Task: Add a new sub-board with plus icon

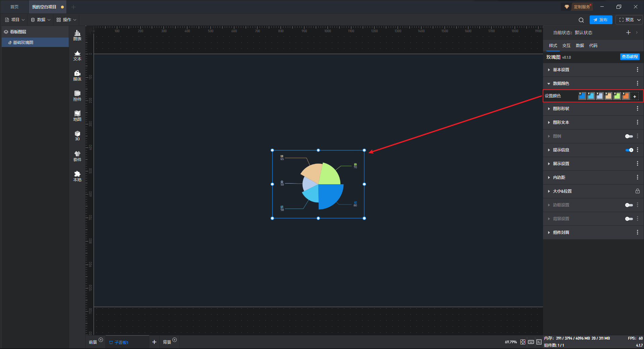Action: (x=154, y=342)
